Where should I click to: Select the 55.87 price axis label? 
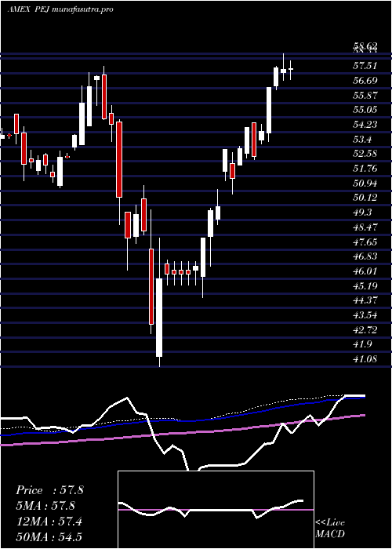365,95
